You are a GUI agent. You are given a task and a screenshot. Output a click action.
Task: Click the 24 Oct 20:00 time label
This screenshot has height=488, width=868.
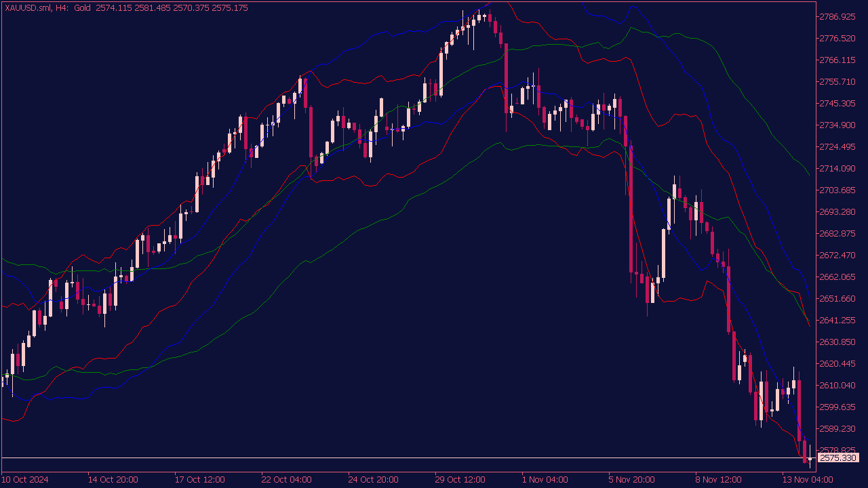click(373, 479)
